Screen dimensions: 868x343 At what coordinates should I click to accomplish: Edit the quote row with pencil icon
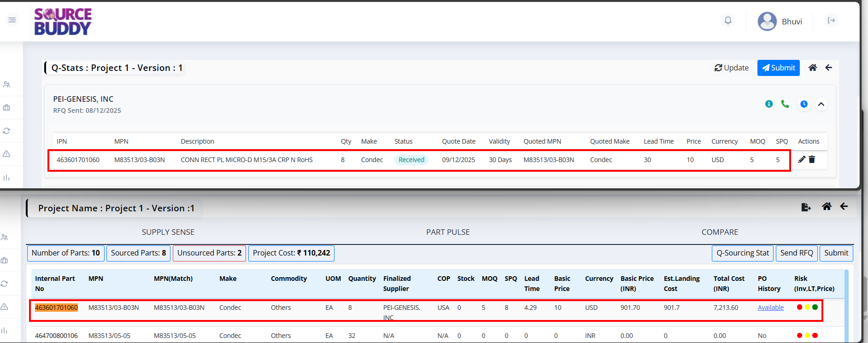[802, 159]
